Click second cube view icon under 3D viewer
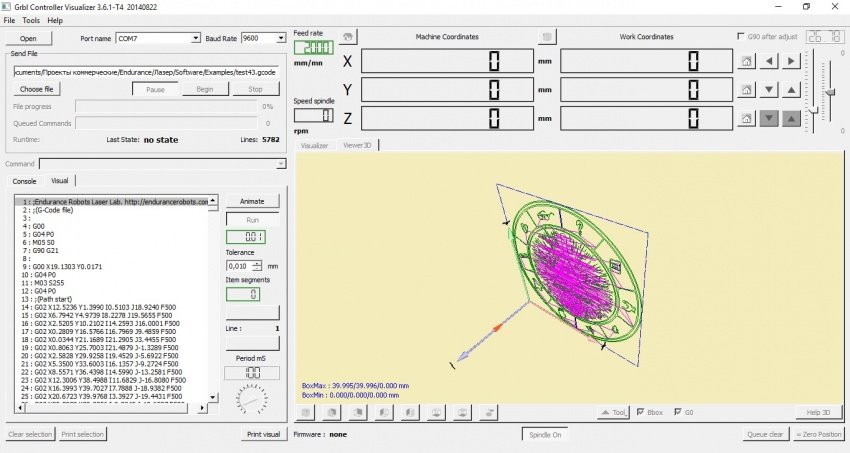This screenshot has width=850, height=453. tap(332, 412)
